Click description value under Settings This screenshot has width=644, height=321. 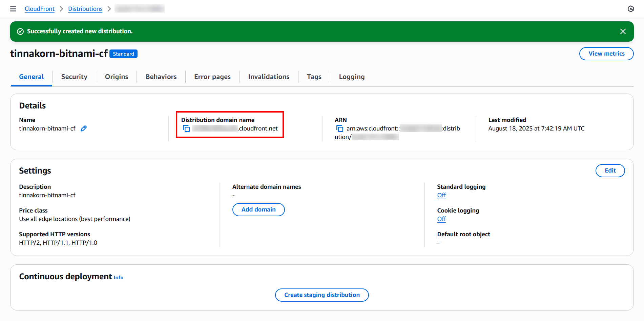pos(47,195)
